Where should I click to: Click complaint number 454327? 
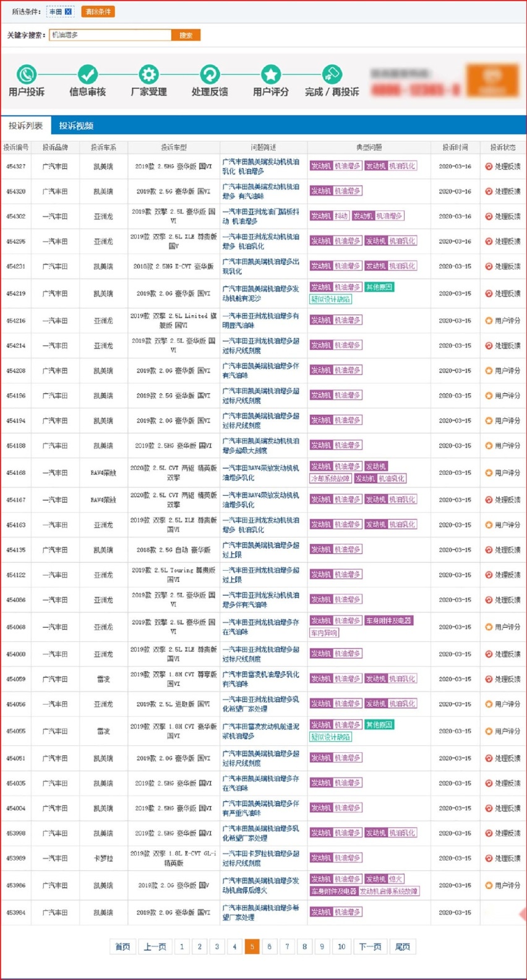point(16,167)
